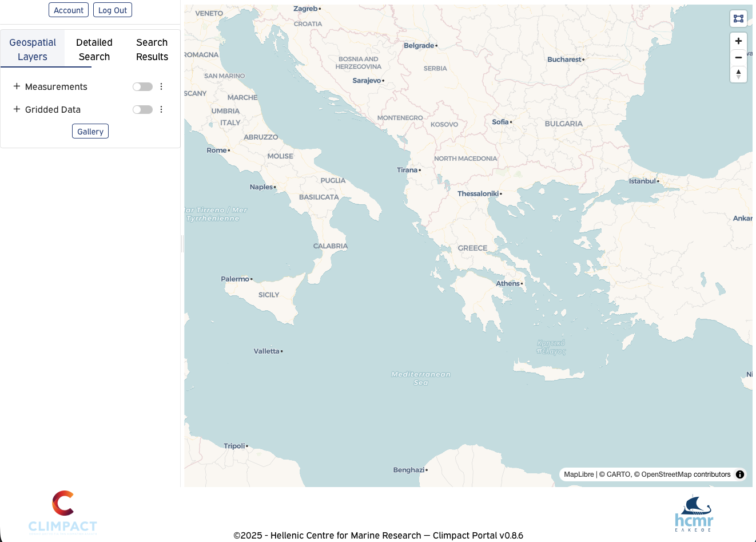Open the Gallery

tap(90, 131)
